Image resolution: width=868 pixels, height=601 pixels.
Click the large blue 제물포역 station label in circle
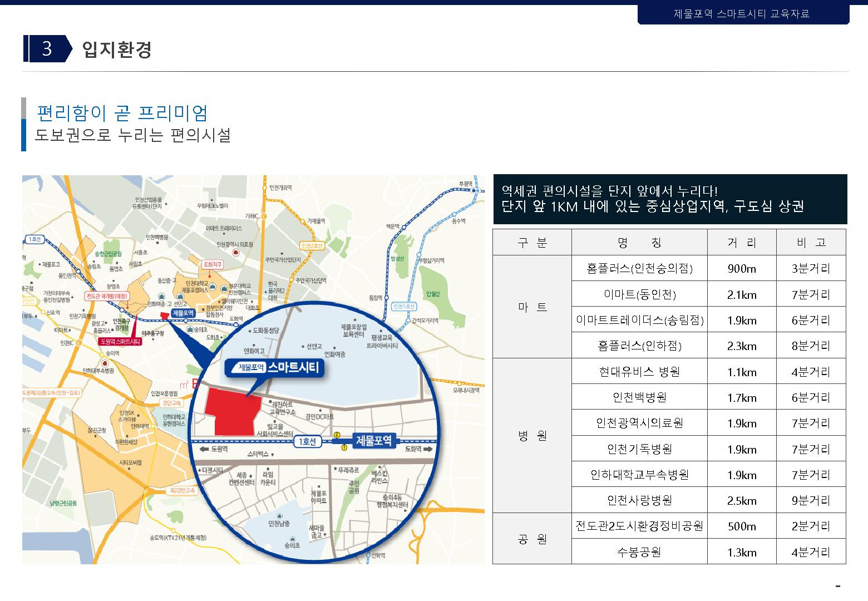[374, 441]
